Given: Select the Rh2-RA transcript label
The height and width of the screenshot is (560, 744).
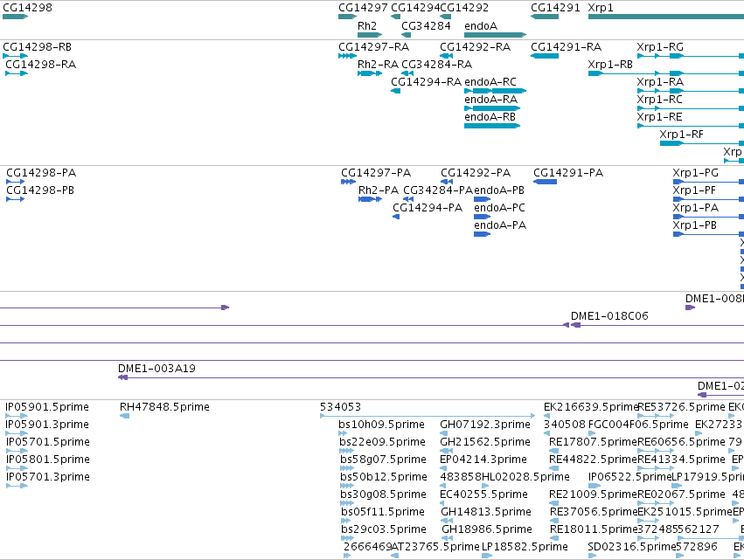Looking at the screenshot, I should [x=379, y=65].
